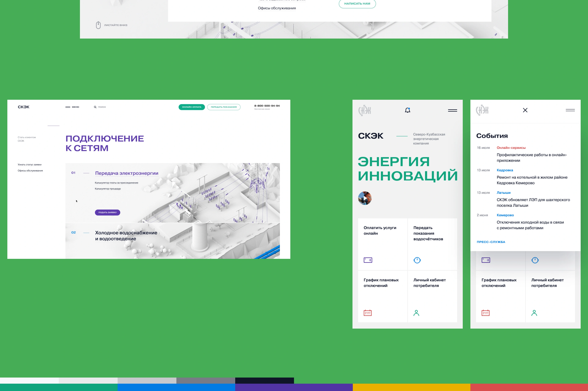
Task: Click the МЕНЮ label in desktop header
Action: (x=76, y=107)
